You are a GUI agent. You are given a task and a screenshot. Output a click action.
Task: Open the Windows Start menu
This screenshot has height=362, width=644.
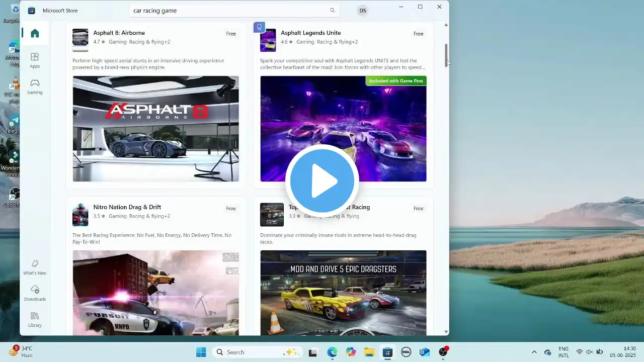point(201,352)
